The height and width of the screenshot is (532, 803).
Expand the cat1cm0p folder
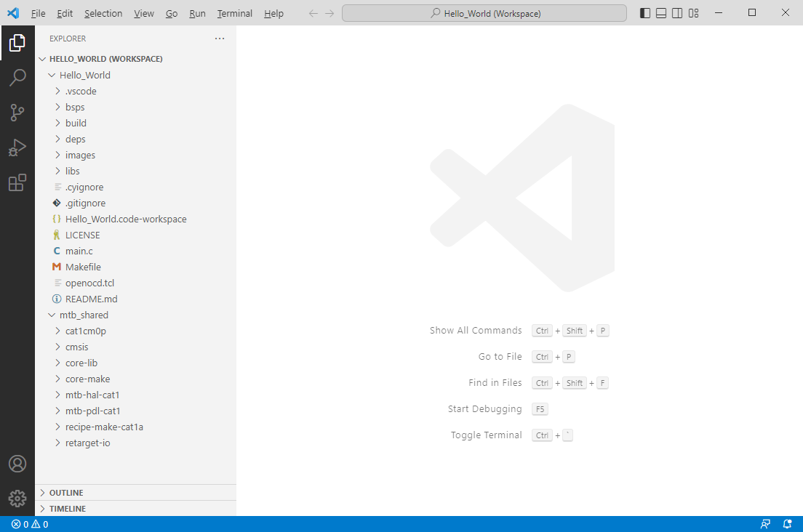(136, 331)
